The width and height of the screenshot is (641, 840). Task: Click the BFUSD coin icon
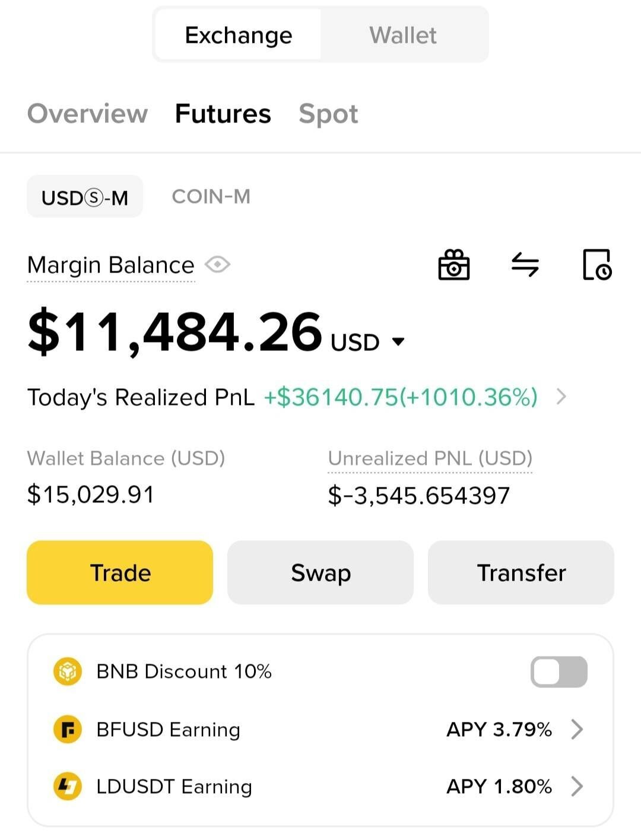pos(68,729)
